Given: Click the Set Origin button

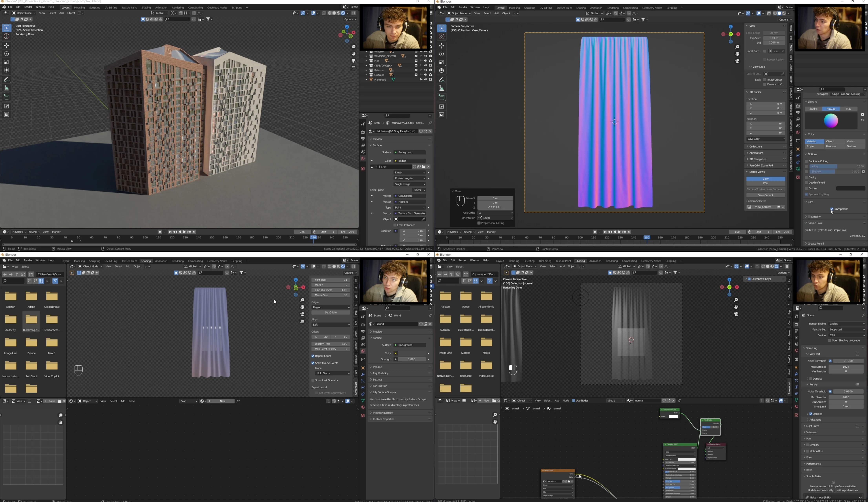Looking at the screenshot, I should [331, 313].
